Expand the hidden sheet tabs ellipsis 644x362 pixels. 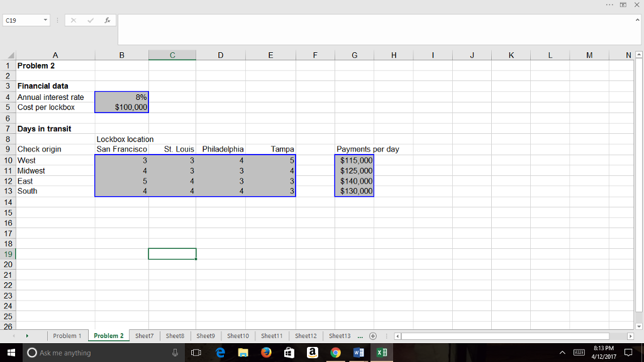click(x=359, y=336)
